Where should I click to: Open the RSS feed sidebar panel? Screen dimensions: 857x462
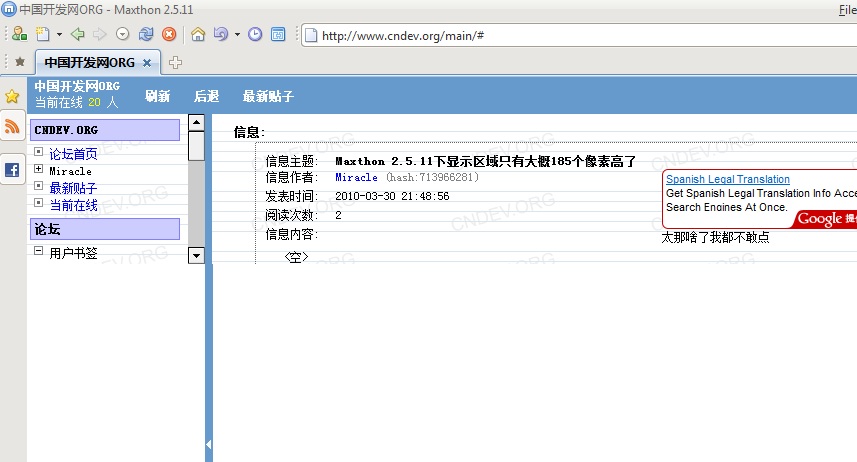(12, 127)
